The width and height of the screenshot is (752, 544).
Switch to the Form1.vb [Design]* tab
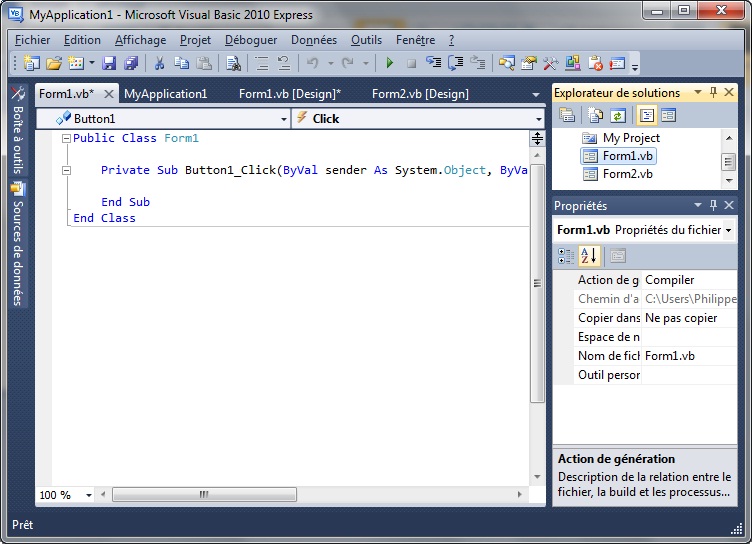(290, 94)
